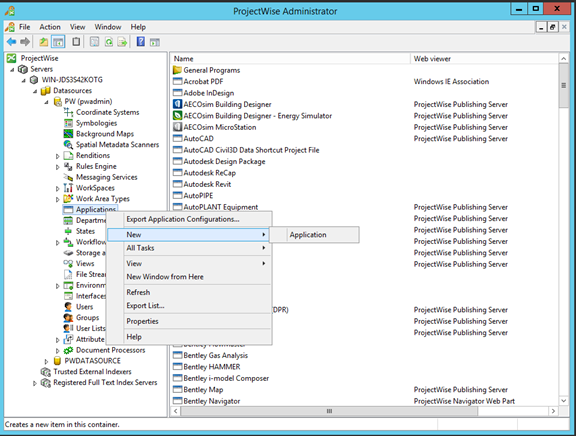Screen dimensions: 576x436
Task: Select Application in the New submenu
Action: pos(314,235)
